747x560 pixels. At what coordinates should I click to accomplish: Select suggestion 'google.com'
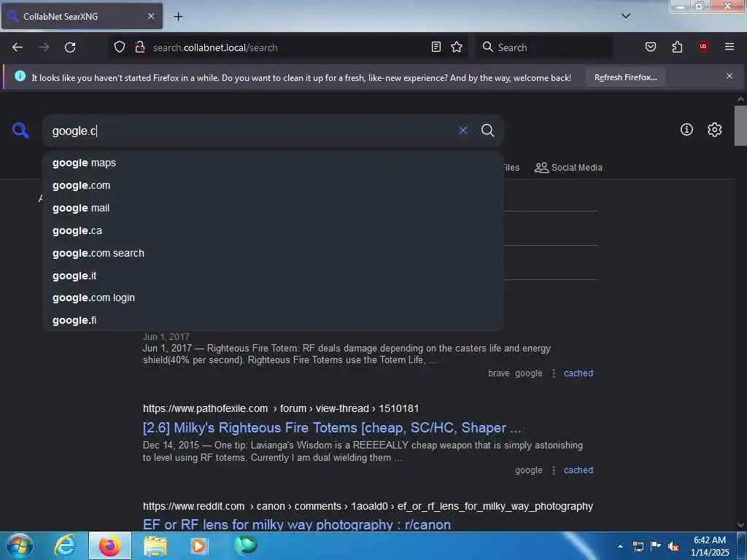click(x=273, y=185)
